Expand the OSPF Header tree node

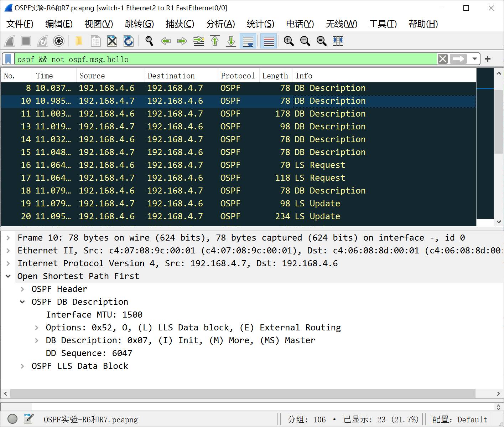(x=22, y=289)
